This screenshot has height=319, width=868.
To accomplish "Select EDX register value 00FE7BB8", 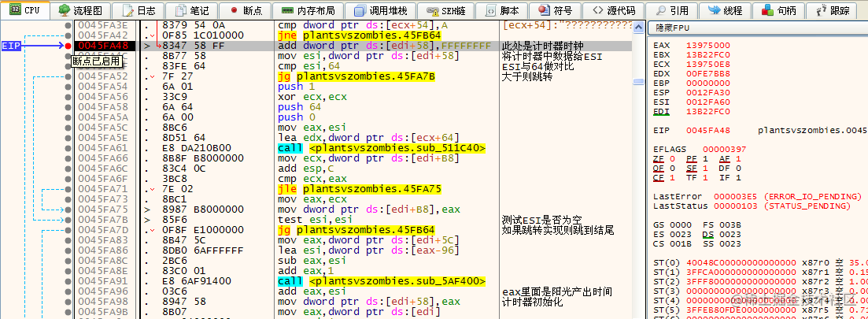I will 708,72.
